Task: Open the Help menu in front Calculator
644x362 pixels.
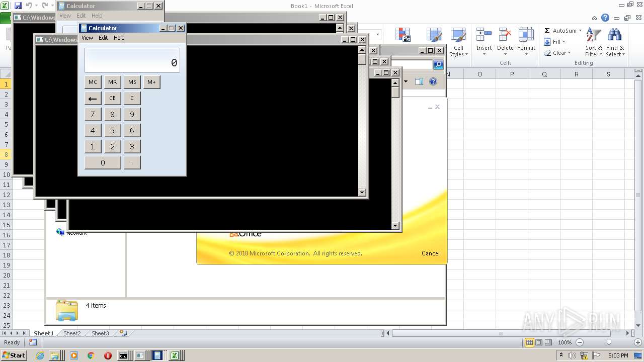Action: tap(119, 38)
